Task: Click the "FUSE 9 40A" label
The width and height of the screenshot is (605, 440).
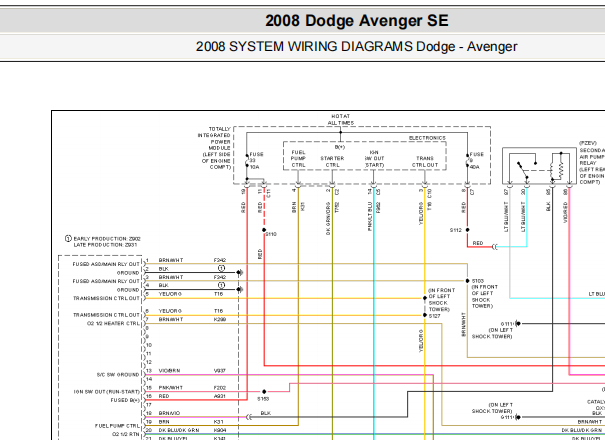Action: [476, 161]
